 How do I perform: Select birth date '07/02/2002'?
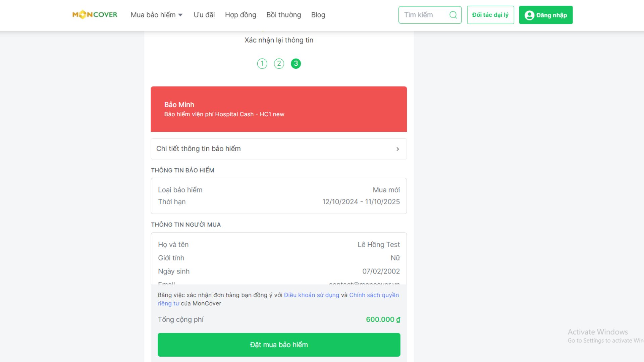coord(381,271)
